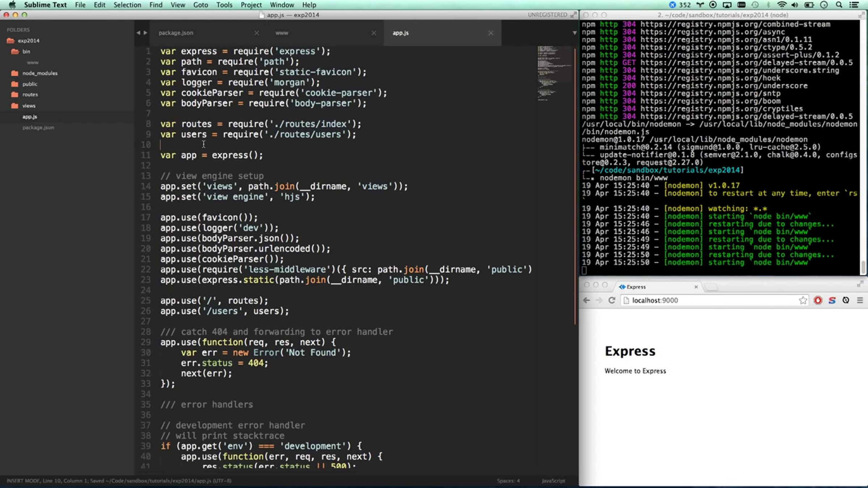Click the next-tab arrow in Sublime
The image size is (868, 488).
pos(145,33)
